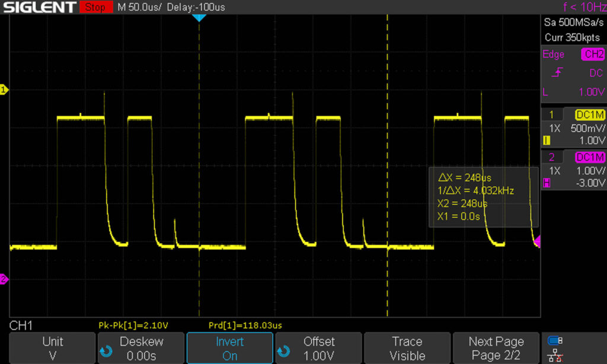
Task: Click the rising edge slope icon
Action: coord(557,72)
